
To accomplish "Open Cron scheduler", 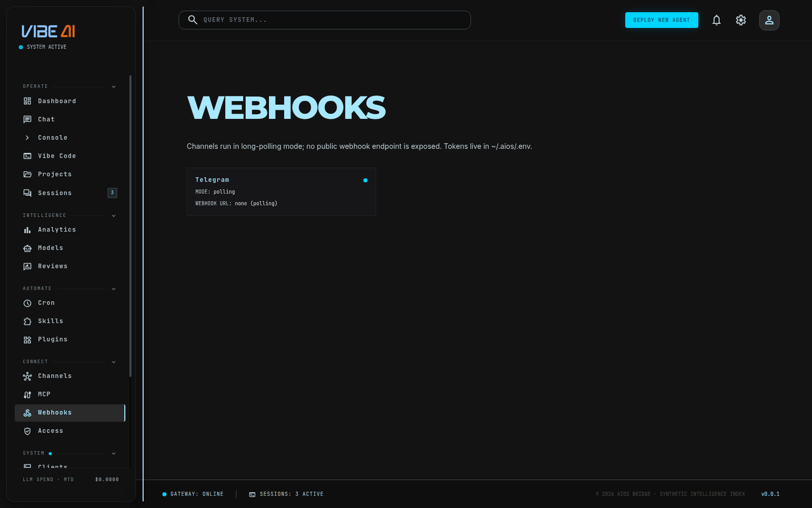I will [70, 303].
